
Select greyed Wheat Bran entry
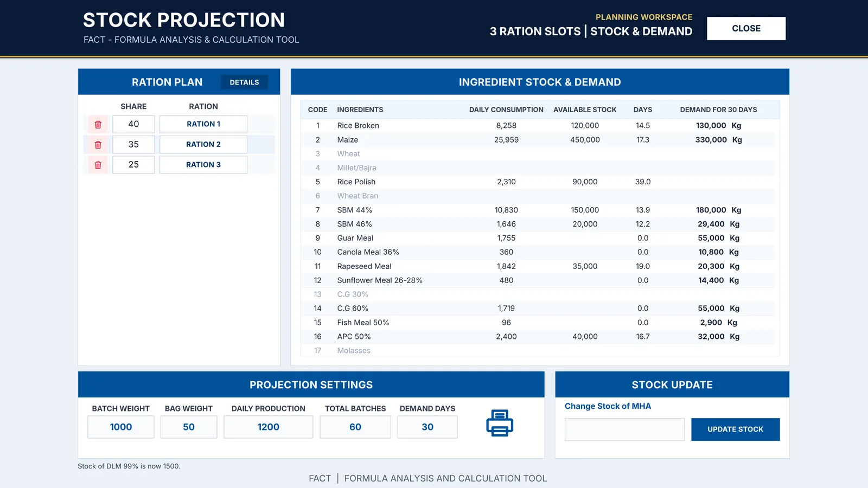358,196
